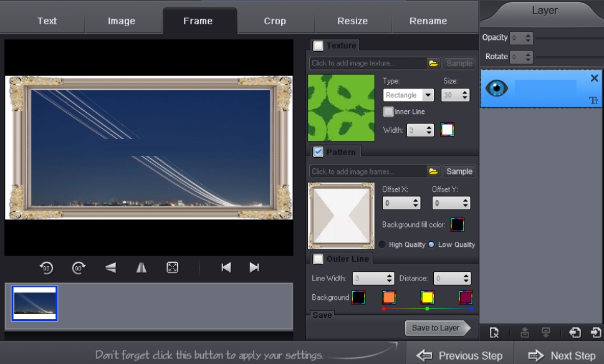Image resolution: width=604 pixels, height=364 pixels.
Task: Enable the Texture checkbox
Action: click(319, 45)
